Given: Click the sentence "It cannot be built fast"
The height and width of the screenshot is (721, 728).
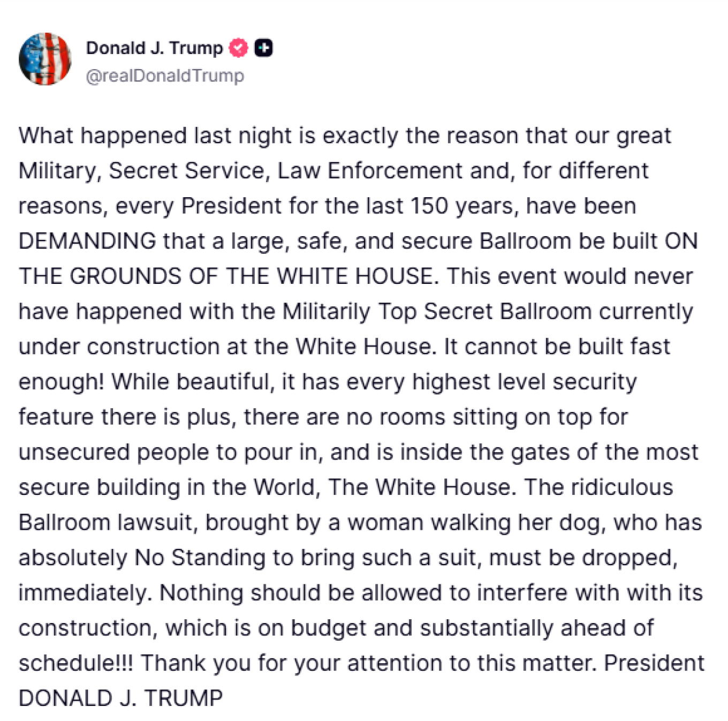Looking at the screenshot, I should point(557,347).
